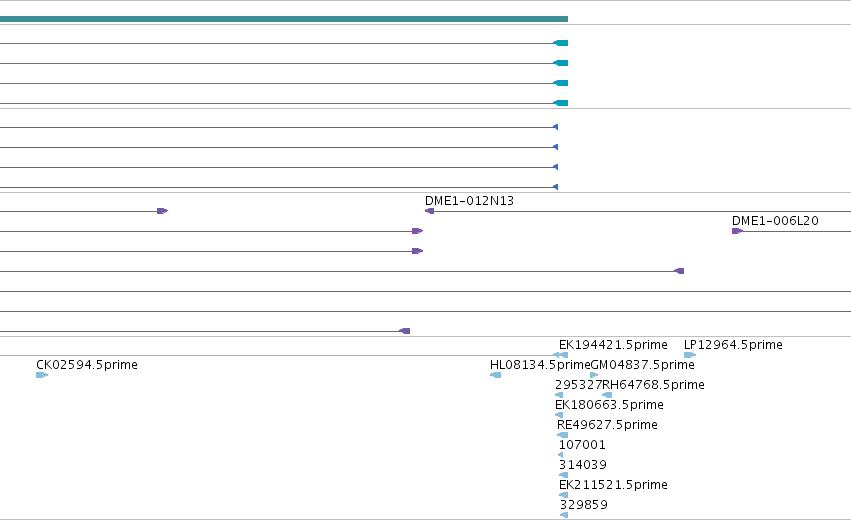Select the LP12964.5prime arrow glyph
The image size is (851, 520).
coord(690,355)
